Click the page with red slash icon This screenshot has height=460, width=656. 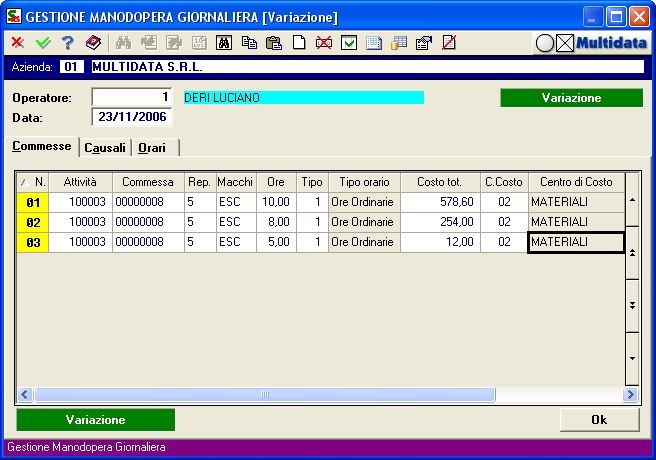tap(449, 43)
